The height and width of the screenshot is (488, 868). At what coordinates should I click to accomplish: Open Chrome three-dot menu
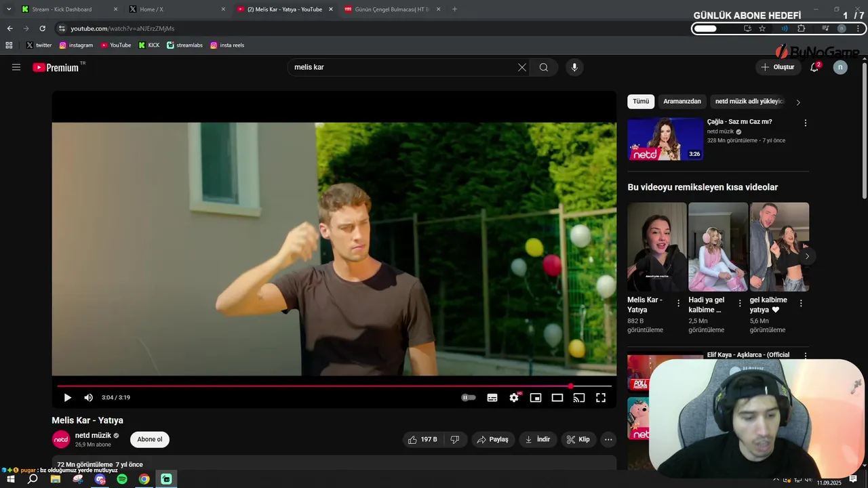coord(859,28)
